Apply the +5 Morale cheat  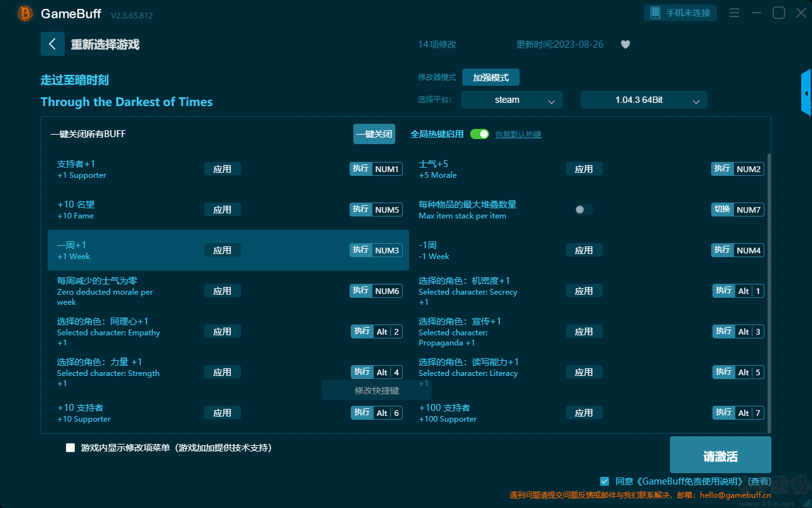coord(584,169)
